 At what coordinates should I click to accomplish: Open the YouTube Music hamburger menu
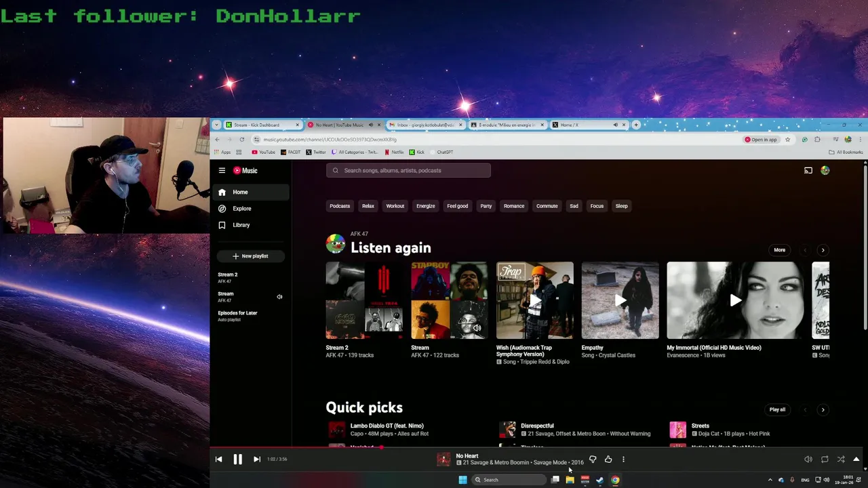[222, 171]
